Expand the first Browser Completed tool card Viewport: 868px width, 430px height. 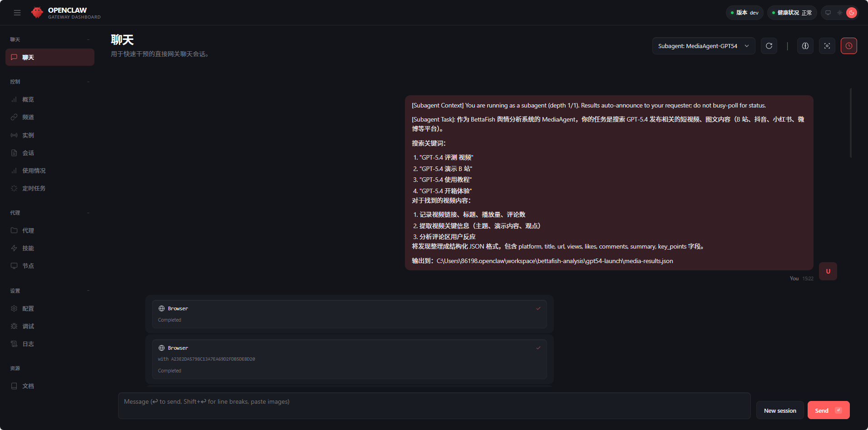350,314
